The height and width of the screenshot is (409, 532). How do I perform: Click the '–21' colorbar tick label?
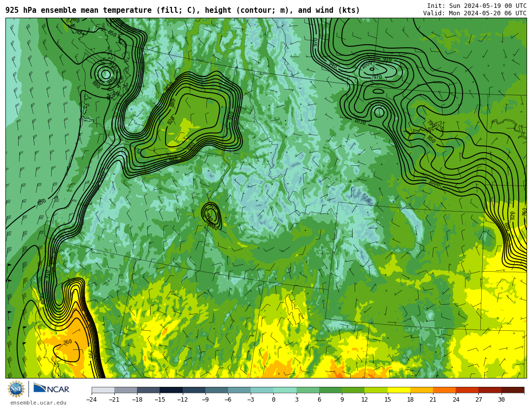[x=114, y=400]
